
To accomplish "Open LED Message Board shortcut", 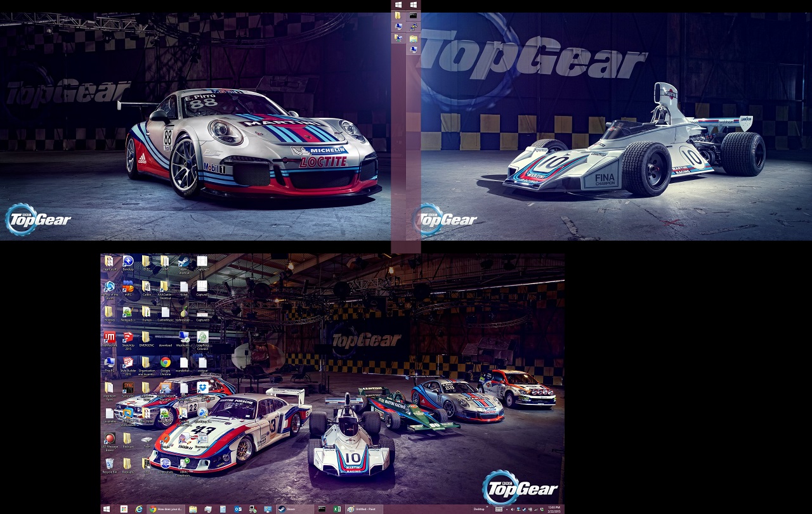I will click(x=110, y=441).
